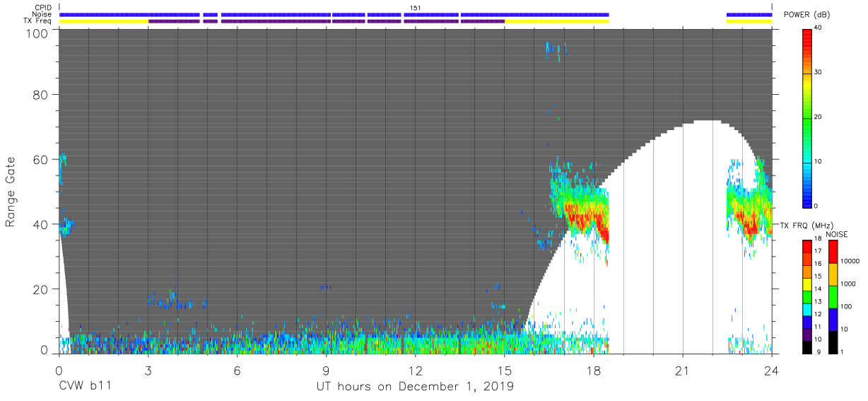Click the '40' tick on power colorbar

pos(818,28)
